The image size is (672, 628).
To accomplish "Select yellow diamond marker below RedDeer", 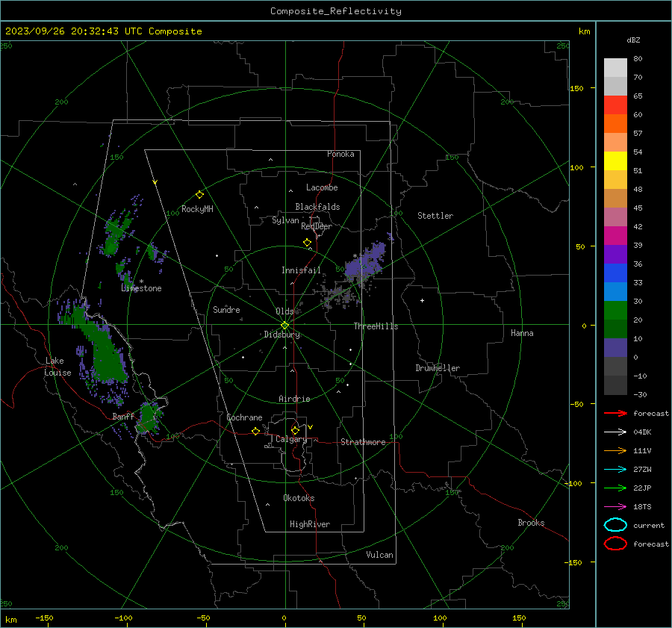I will pos(308,243).
